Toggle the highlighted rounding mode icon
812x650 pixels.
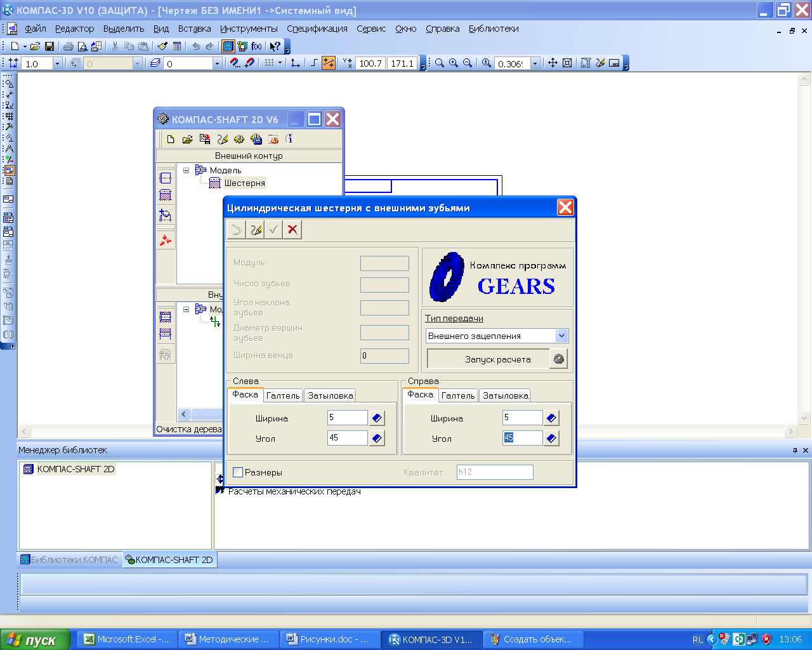pyautogui.click(x=329, y=63)
